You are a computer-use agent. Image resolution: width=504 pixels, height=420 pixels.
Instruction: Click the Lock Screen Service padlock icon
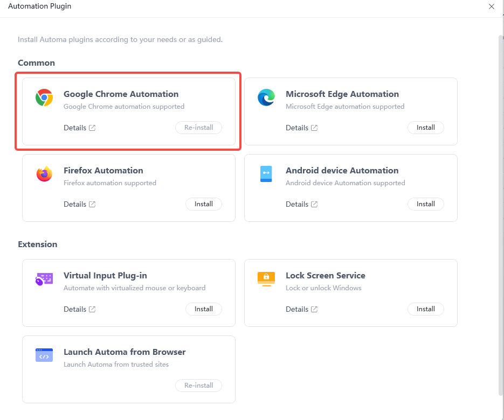click(266, 279)
